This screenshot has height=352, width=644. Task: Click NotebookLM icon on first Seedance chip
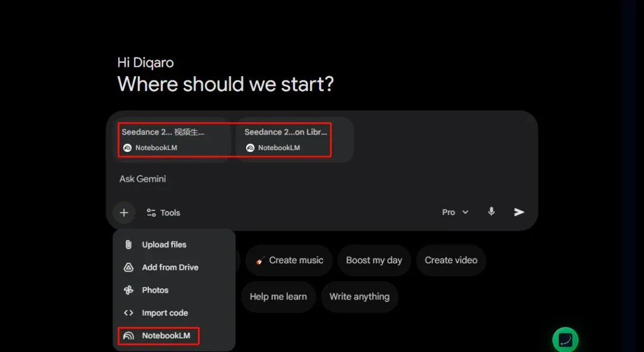[128, 148]
